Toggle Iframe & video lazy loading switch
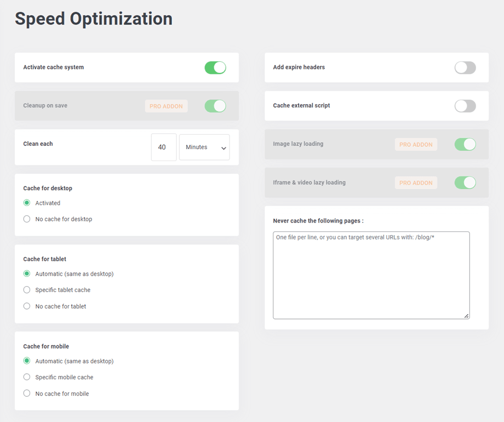The height and width of the screenshot is (422, 504). [x=465, y=183]
